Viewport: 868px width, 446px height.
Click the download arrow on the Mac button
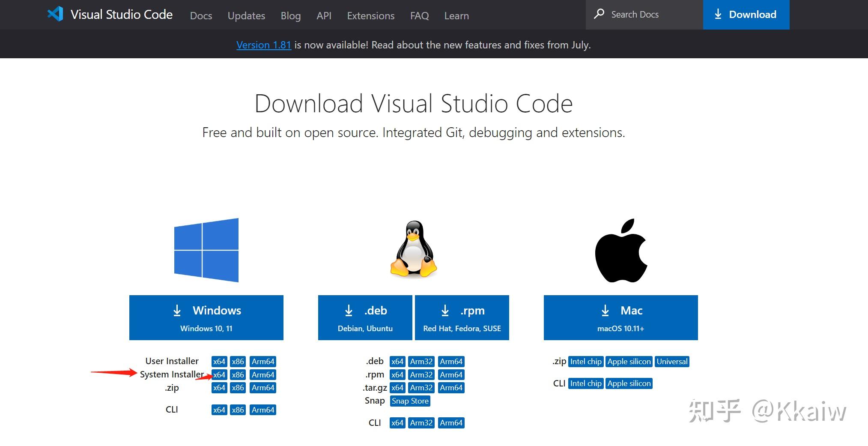(x=605, y=311)
